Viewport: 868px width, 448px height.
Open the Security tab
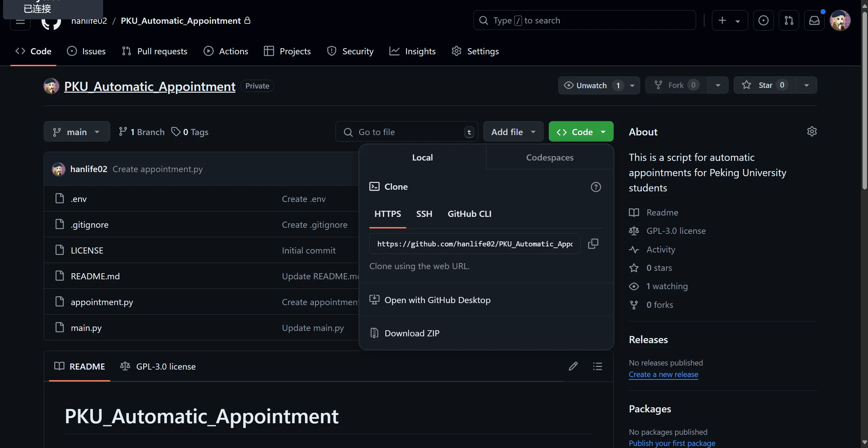point(350,51)
